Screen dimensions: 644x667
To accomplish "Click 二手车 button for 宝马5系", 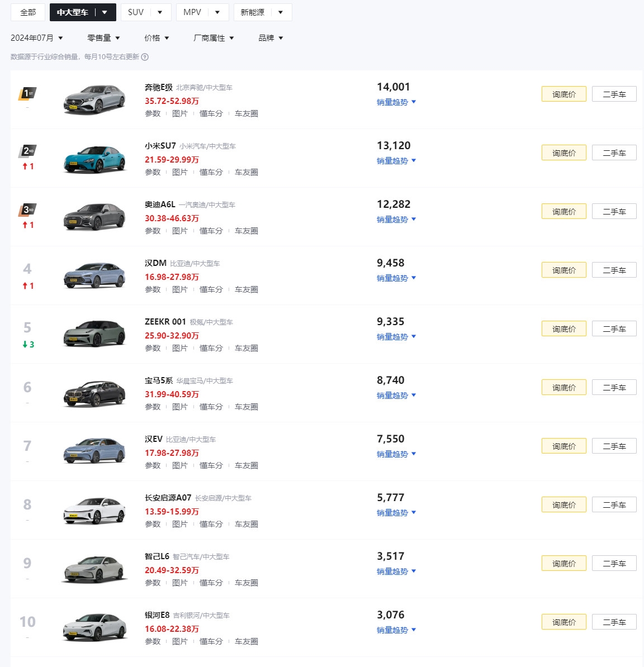I will 614,388.
